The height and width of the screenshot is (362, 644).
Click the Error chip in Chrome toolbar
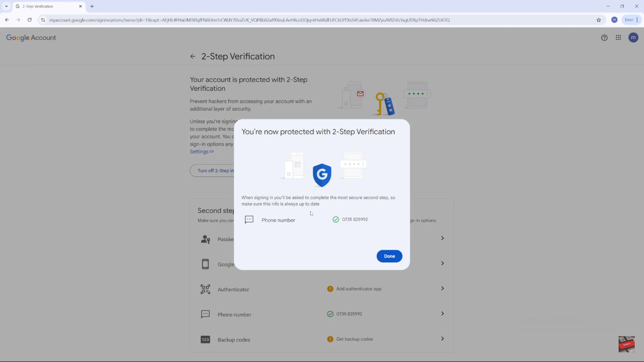pos(629,20)
